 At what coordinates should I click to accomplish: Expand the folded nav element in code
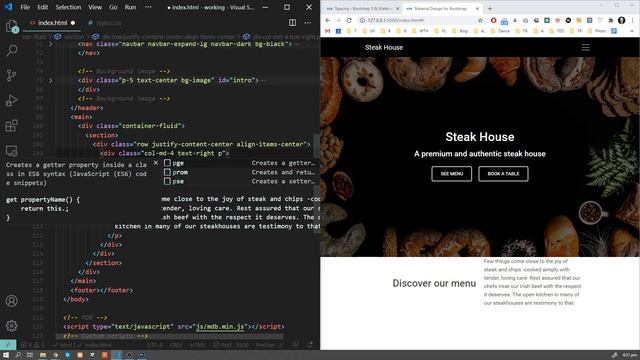tap(51, 44)
